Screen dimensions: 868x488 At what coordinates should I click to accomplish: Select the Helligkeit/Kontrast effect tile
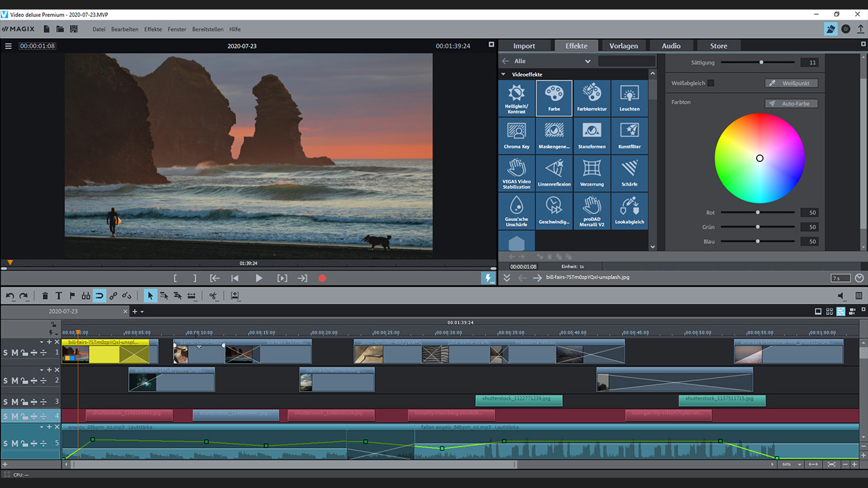(517, 98)
